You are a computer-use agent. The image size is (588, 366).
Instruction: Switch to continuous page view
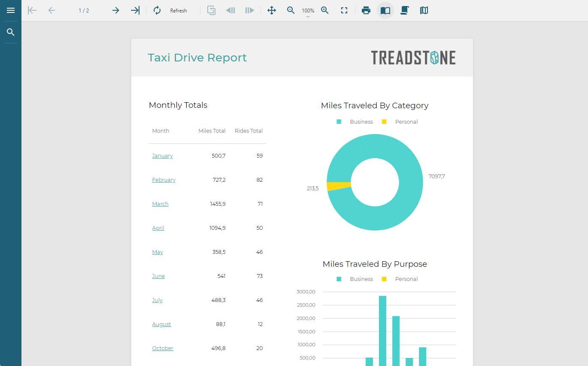(x=404, y=10)
